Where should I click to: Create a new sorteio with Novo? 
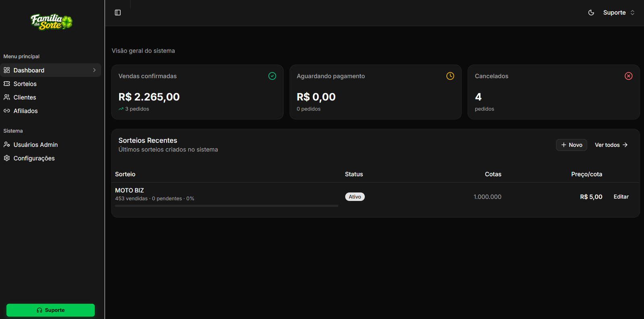[x=572, y=145]
